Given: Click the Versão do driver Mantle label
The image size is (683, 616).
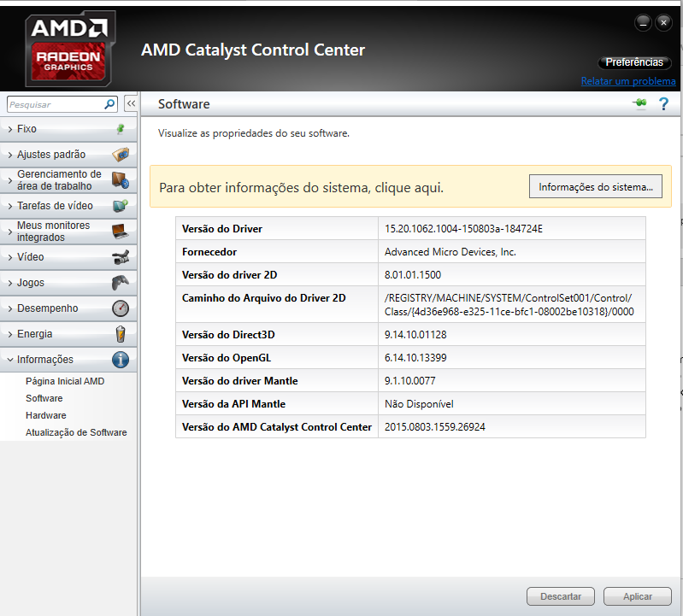Looking at the screenshot, I should pyautogui.click(x=240, y=381).
